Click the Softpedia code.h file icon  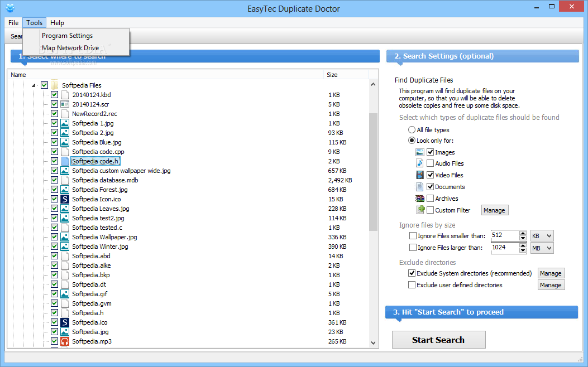pos(65,161)
